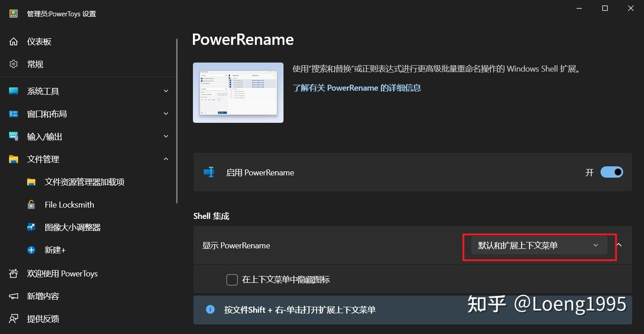The height and width of the screenshot is (334, 644).
Task: Open the 默认和扩展上下文菜单 dropdown
Action: tap(539, 245)
